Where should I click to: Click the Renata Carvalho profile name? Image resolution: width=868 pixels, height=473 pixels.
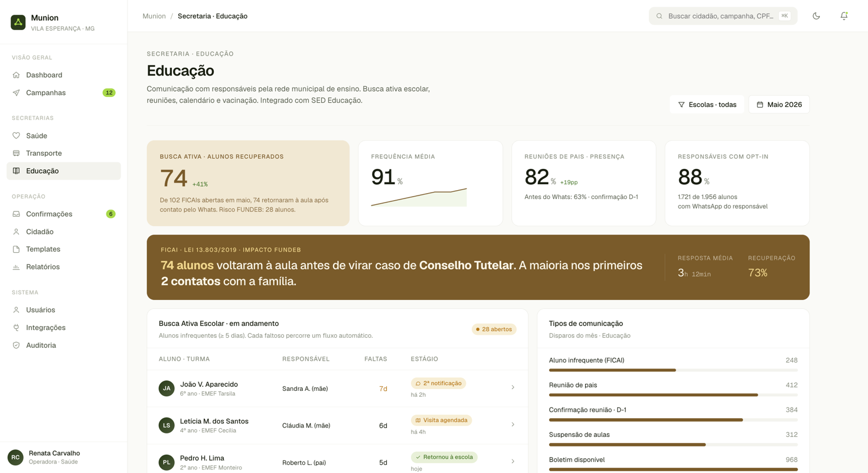54,453
